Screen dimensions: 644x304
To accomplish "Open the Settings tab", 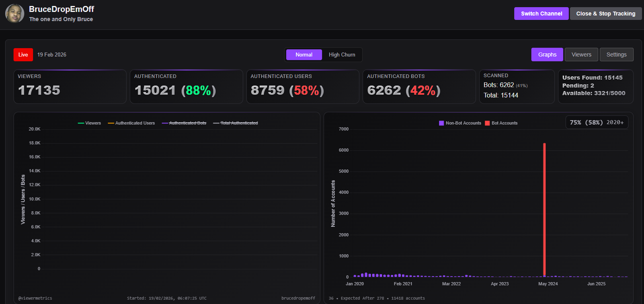I will [616, 55].
